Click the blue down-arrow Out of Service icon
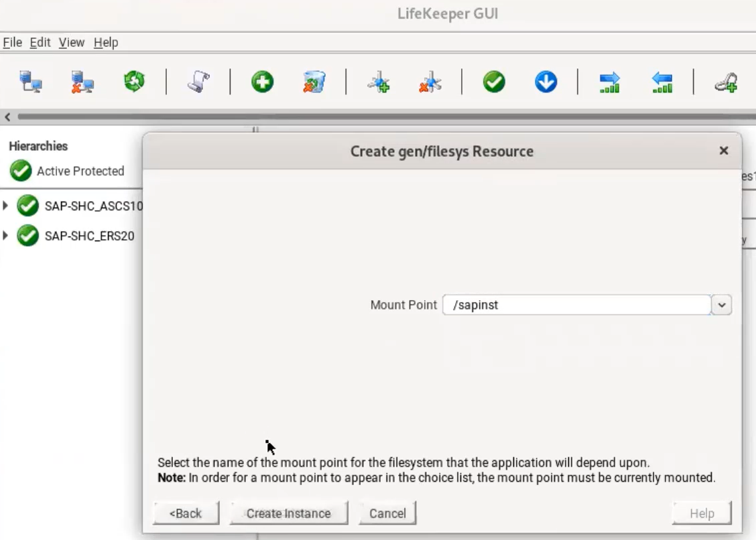Image resolution: width=756 pixels, height=540 pixels. pos(546,82)
